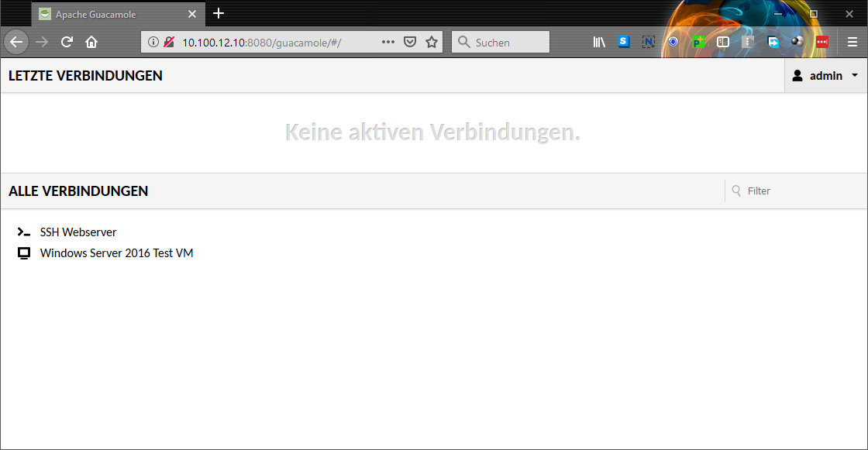The width and height of the screenshot is (868, 450).
Task: Open the page actions three-dots menu
Action: [388, 43]
